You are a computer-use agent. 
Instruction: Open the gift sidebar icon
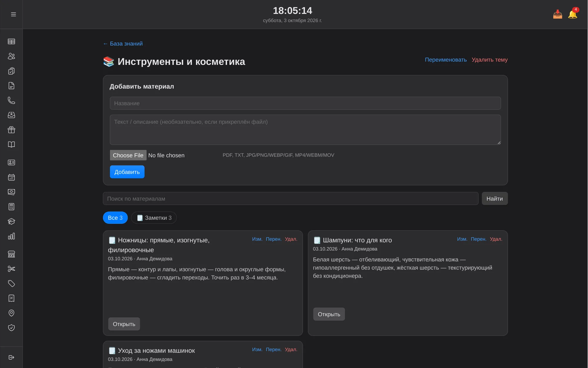coord(11,130)
